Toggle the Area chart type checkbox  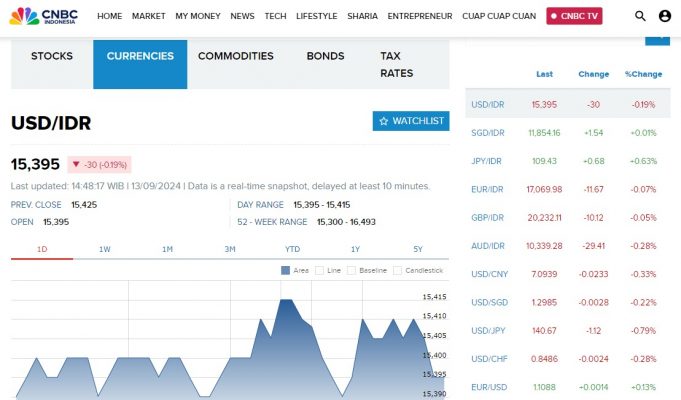pyautogui.click(x=286, y=270)
